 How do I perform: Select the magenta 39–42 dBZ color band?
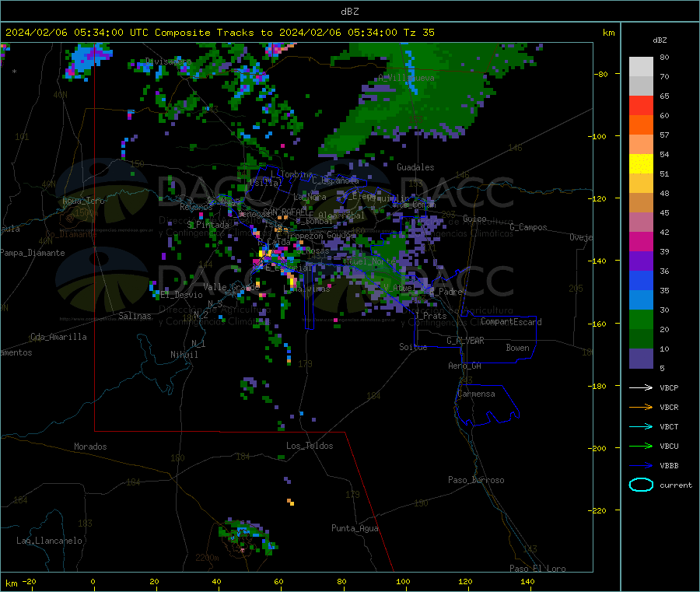point(641,241)
